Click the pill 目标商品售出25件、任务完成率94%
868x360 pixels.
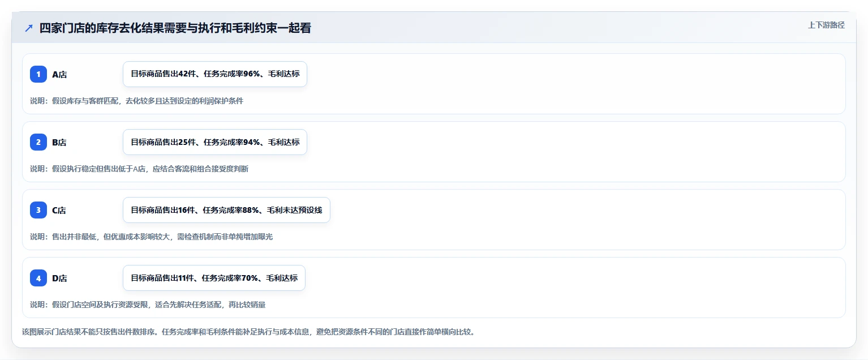(215, 142)
